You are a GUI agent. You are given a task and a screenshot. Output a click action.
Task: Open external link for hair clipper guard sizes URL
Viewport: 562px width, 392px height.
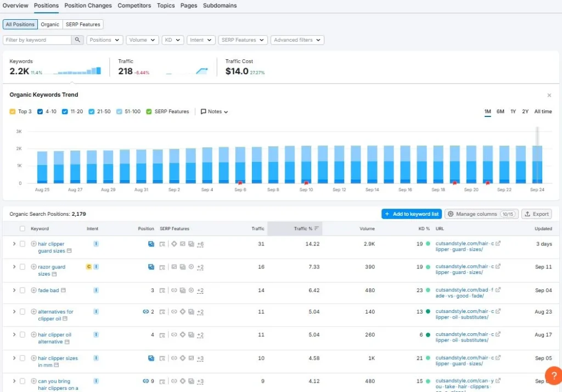[498, 244]
